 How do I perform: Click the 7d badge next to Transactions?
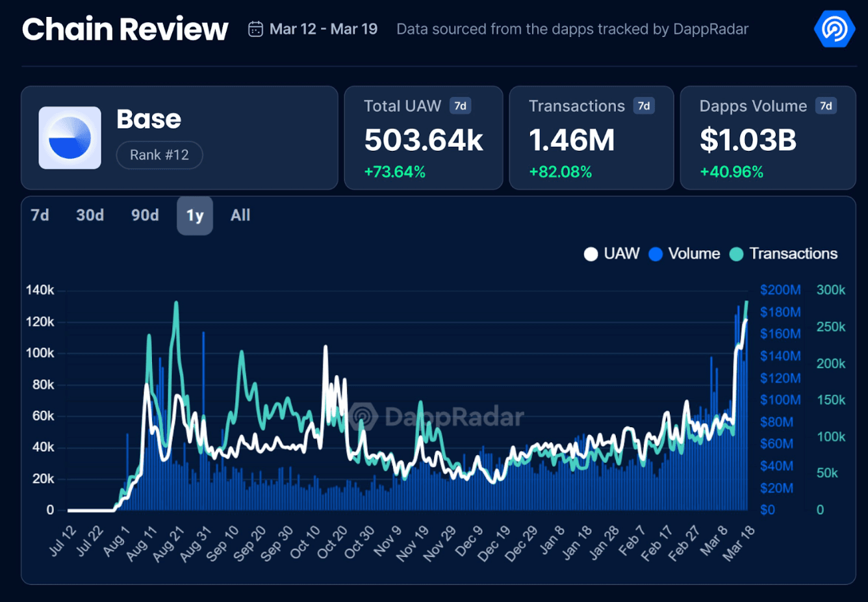[644, 106]
